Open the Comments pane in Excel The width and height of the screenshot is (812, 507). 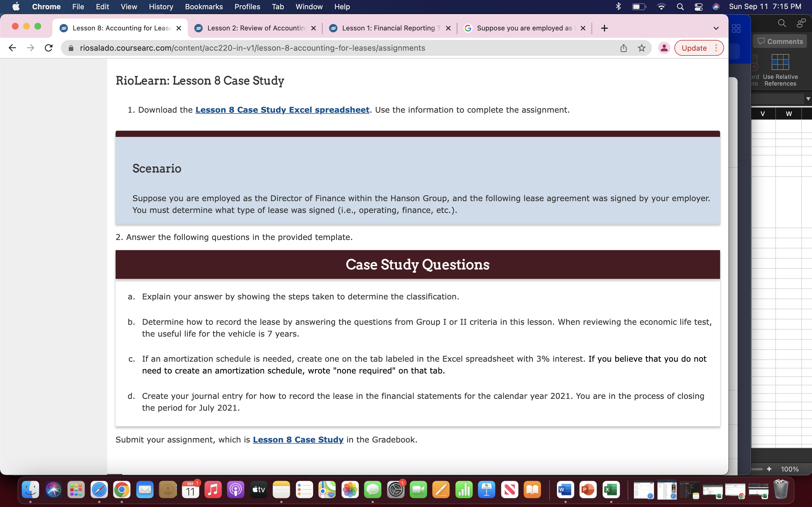click(x=780, y=41)
